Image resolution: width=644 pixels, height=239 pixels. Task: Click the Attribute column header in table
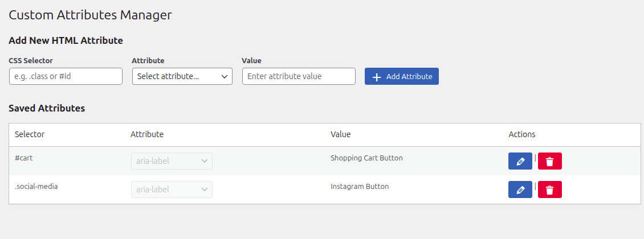(x=147, y=134)
